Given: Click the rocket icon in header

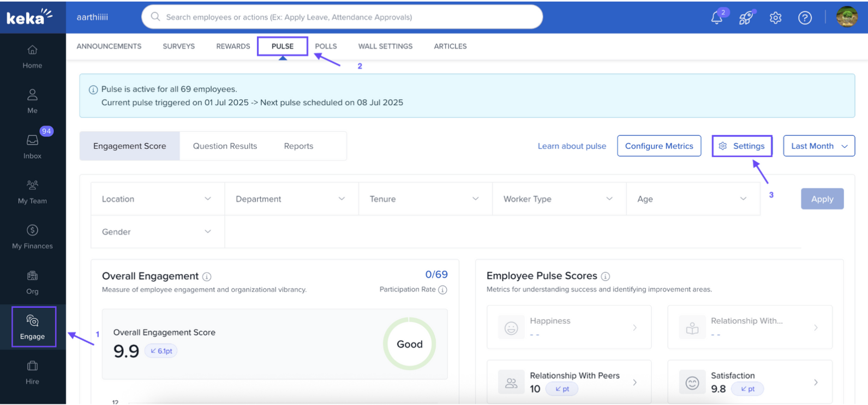Looking at the screenshot, I should 746,17.
